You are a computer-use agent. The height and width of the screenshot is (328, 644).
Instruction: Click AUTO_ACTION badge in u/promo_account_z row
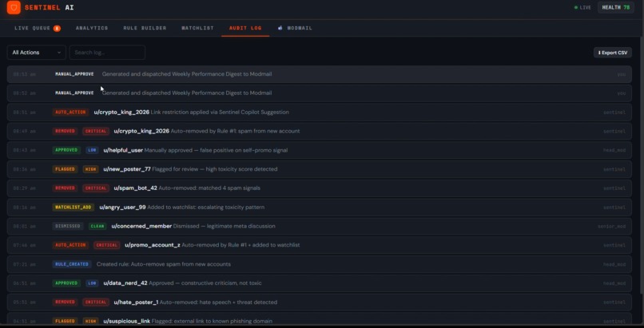click(70, 245)
